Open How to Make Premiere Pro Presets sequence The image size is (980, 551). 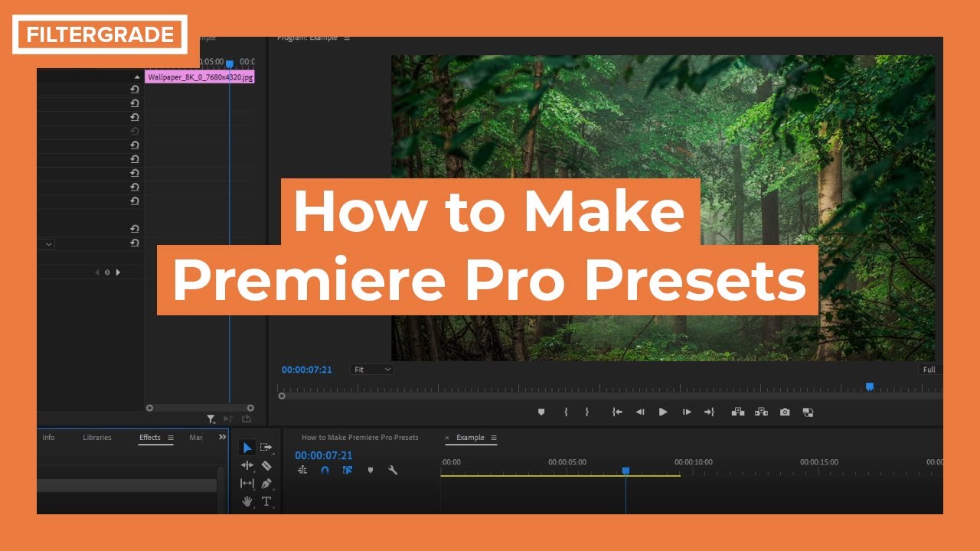pyautogui.click(x=360, y=438)
